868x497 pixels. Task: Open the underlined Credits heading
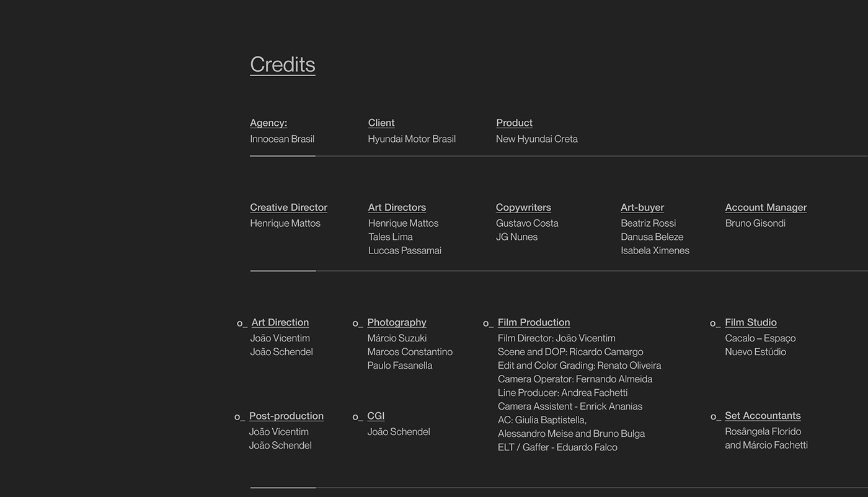(282, 64)
